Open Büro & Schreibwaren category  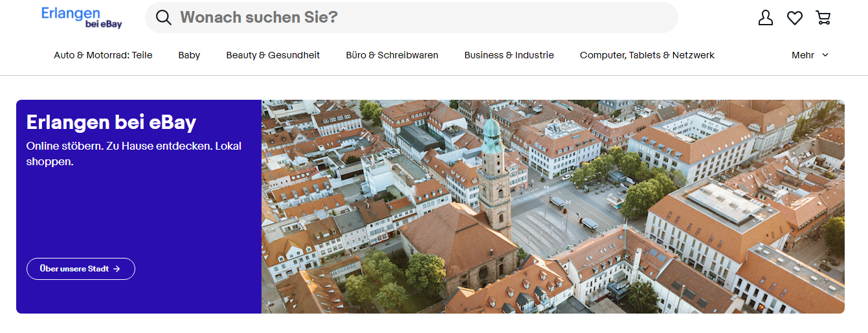pyautogui.click(x=392, y=55)
